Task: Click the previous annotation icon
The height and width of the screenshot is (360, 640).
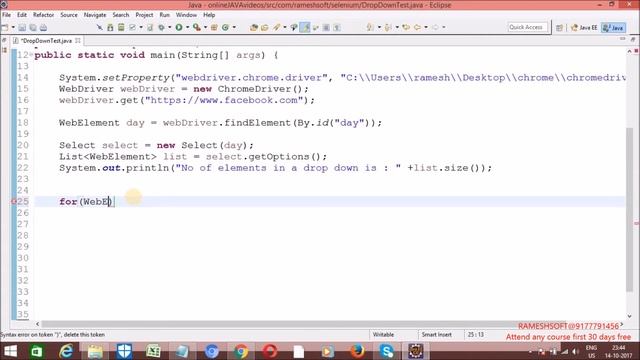Action: (x=388, y=27)
